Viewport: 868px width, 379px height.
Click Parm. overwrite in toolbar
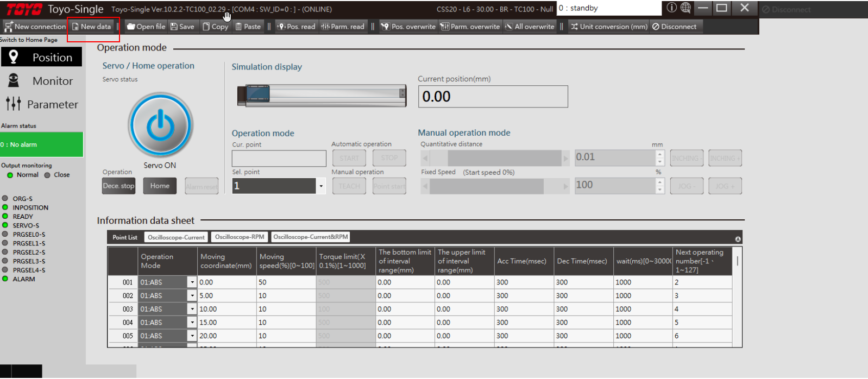click(470, 26)
